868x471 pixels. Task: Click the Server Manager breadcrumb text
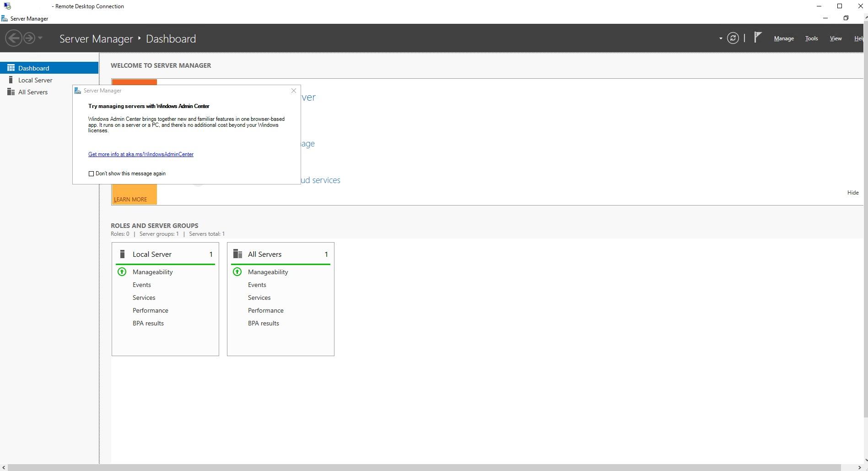pos(96,39)
